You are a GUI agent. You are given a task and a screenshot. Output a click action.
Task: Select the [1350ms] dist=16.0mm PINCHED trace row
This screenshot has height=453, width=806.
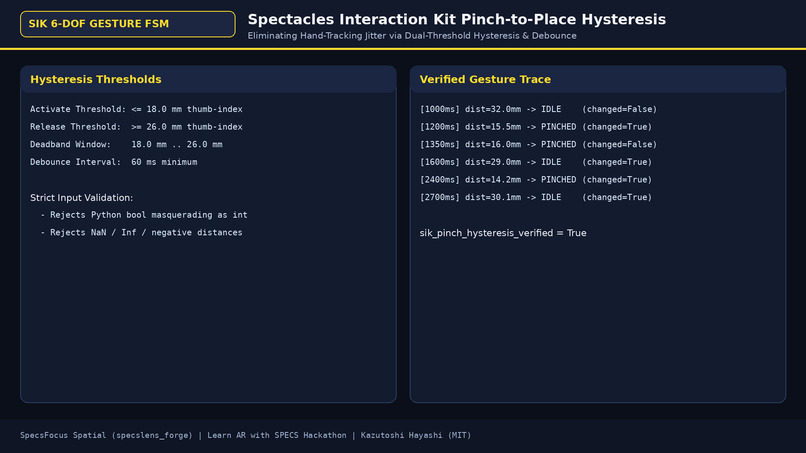[x=538, y=144]
